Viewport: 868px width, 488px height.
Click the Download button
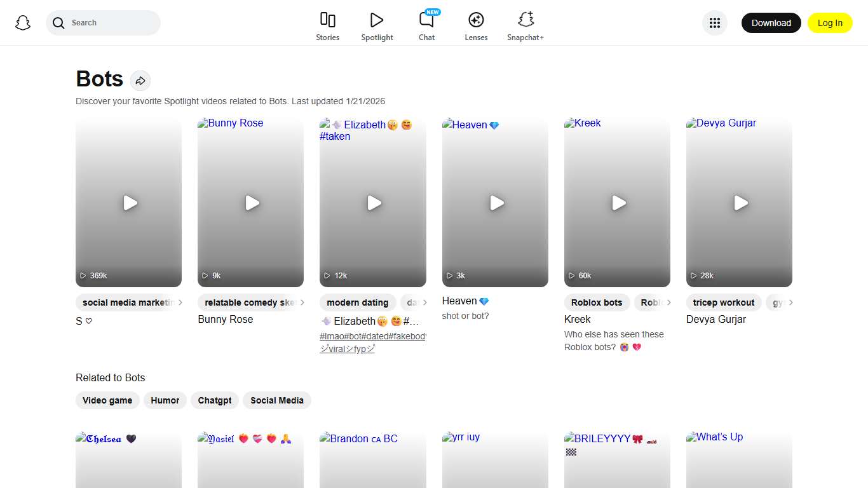pyautogui.click(x=771, y=22)
